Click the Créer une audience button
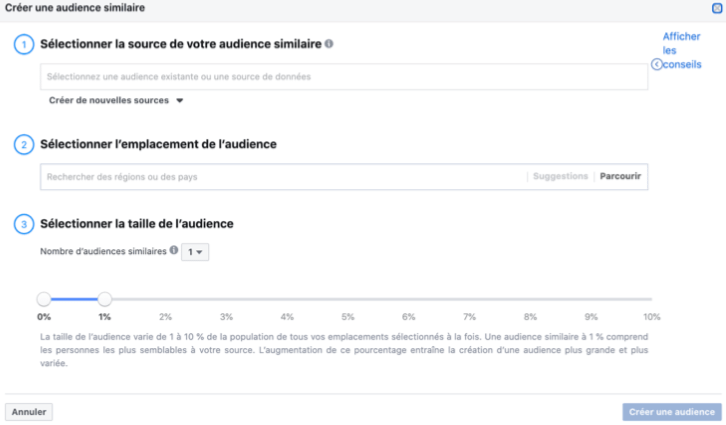Viewport: 726px width, 425px height. 672,412
